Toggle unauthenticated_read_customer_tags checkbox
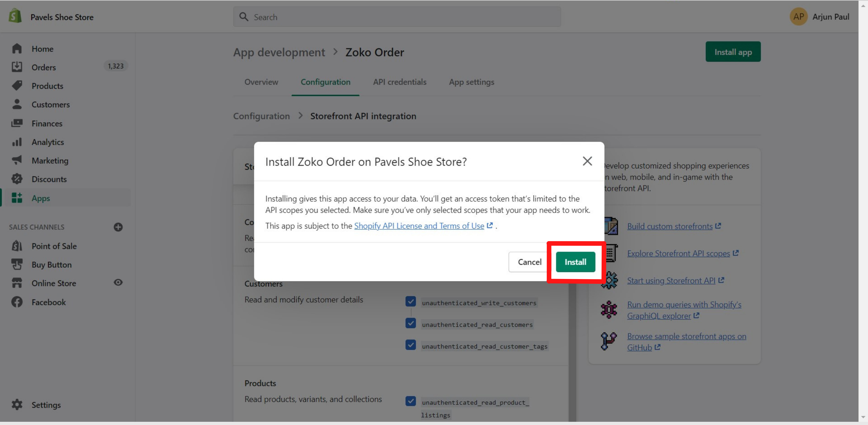Screen dimensions: 868x425 pyautogui.click(x=410, y=345)
